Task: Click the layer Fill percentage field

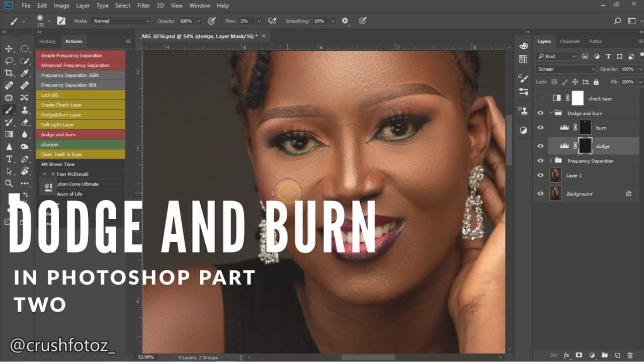Action: (627, 81)
